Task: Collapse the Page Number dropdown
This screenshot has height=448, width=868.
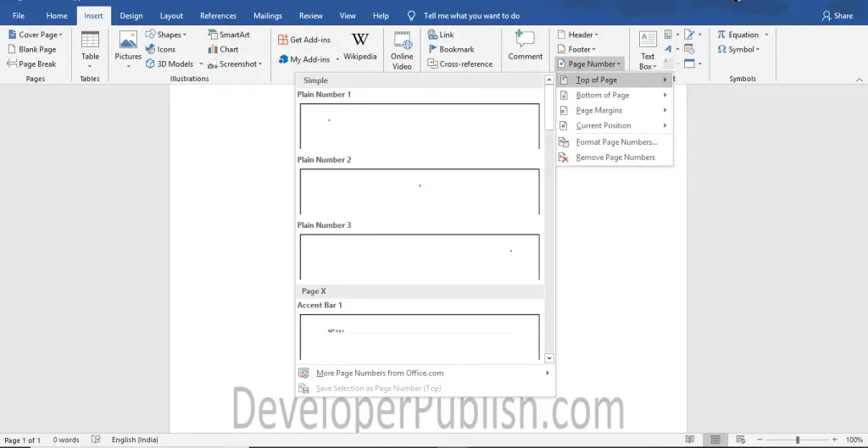Action: point(590,64)
